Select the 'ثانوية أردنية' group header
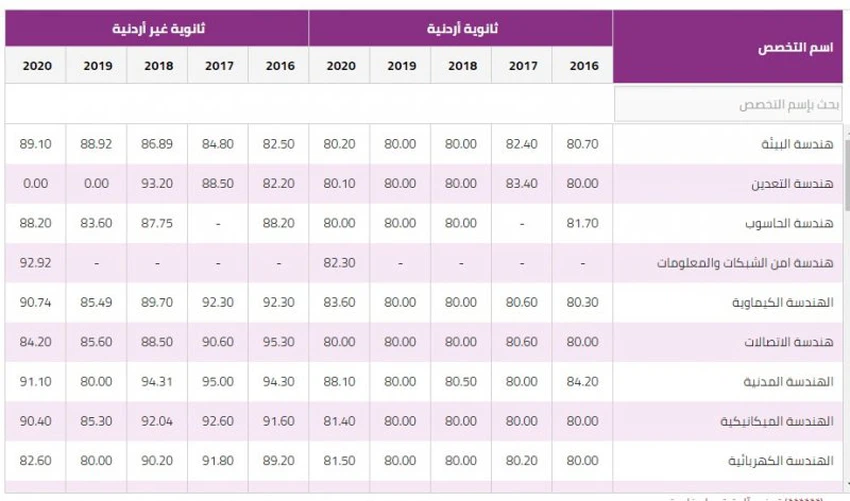 [x=461, y=29]
